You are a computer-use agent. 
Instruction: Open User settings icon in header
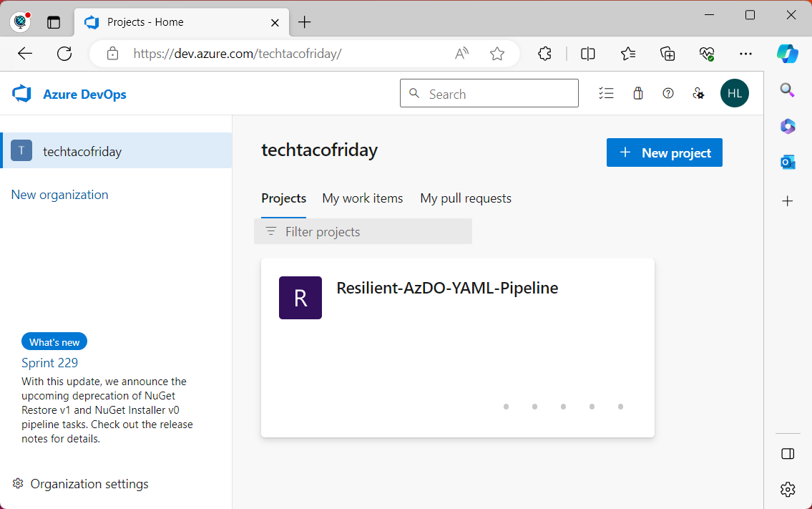[698, 93]
